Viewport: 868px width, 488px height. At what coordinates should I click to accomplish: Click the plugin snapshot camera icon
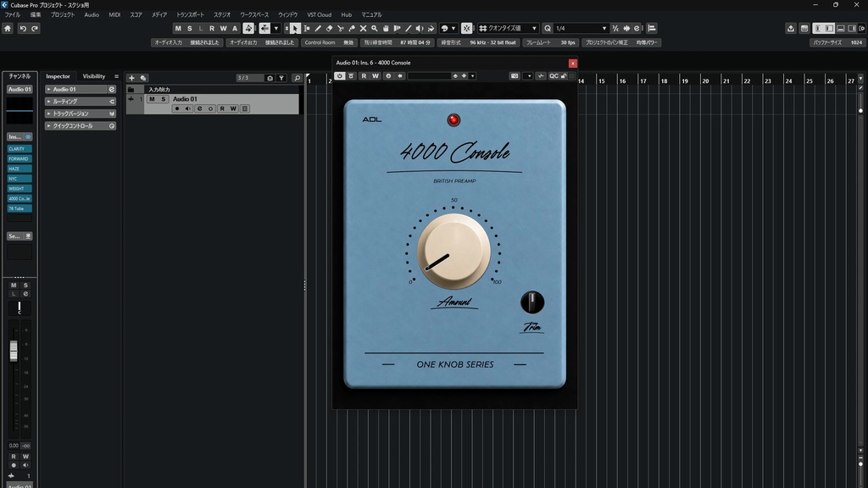[x=515, y=75]
